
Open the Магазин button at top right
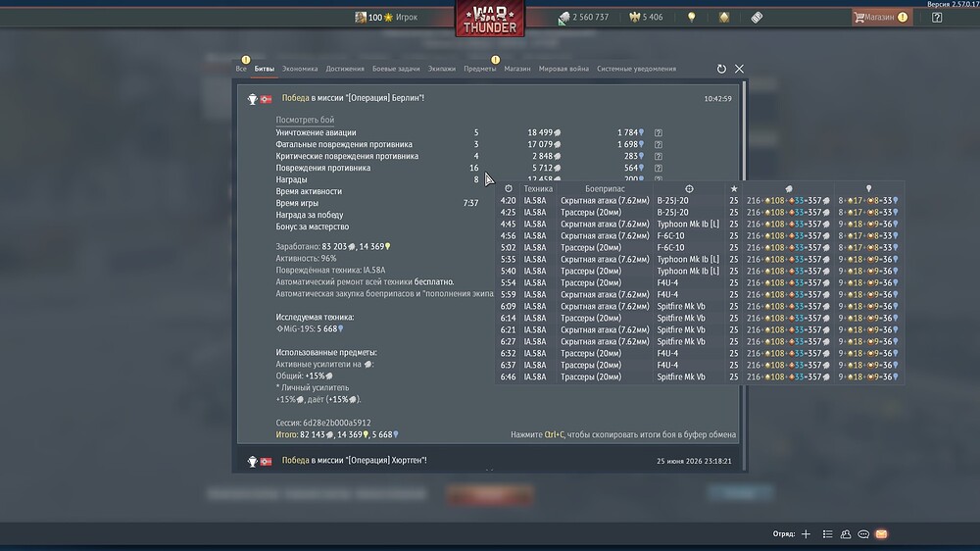(881, 18)
